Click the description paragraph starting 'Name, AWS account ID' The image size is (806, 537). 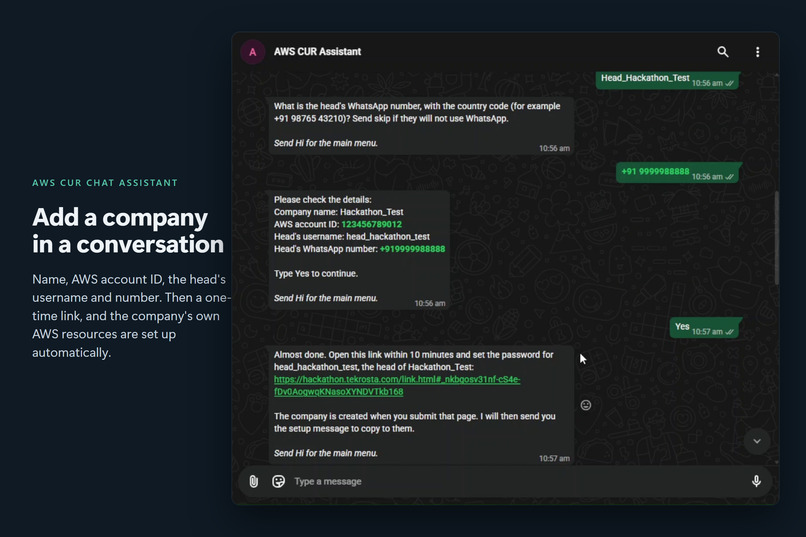[131, 316]
